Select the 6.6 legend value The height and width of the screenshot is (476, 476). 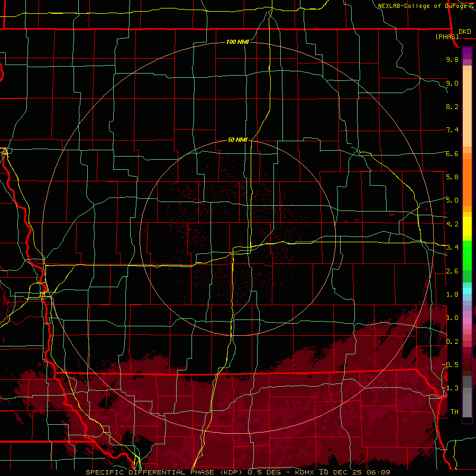(x=452, y=153)
